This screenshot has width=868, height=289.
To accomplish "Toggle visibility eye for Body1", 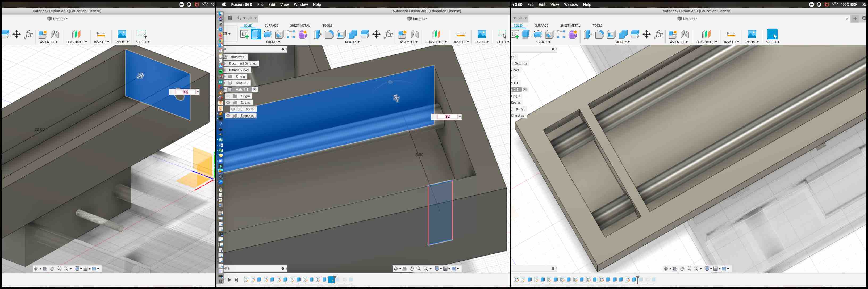I will click(233, 109).
